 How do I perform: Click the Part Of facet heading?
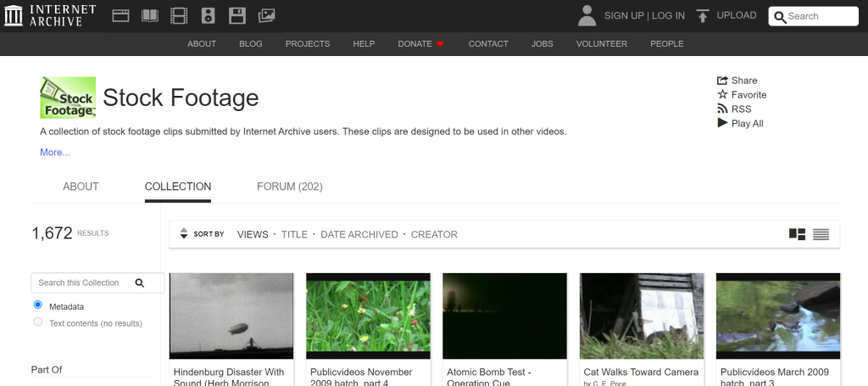(47, 369)
